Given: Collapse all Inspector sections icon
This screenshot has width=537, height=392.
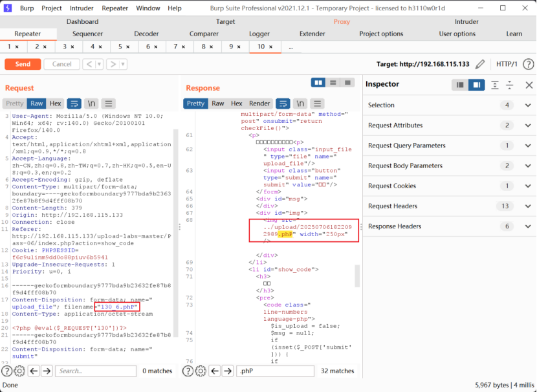Looking at the screenshot, I should pyautogui.click(x=510, y=85).
